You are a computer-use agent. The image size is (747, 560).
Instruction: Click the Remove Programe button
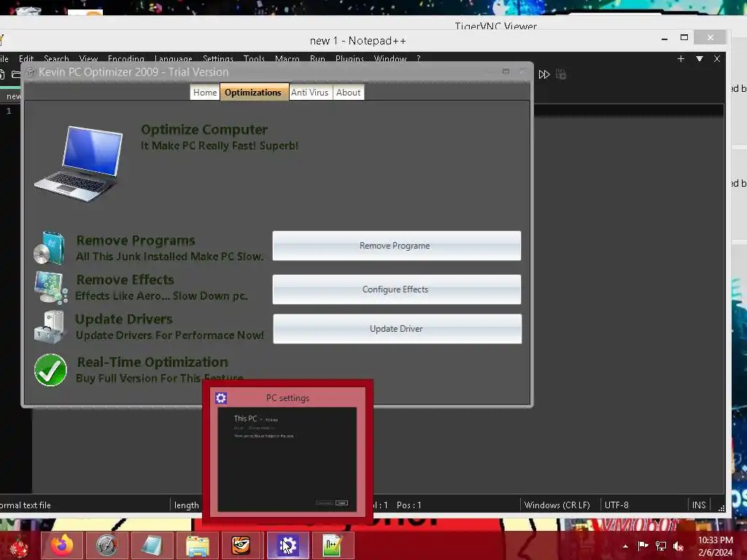[x=396, y=246]
